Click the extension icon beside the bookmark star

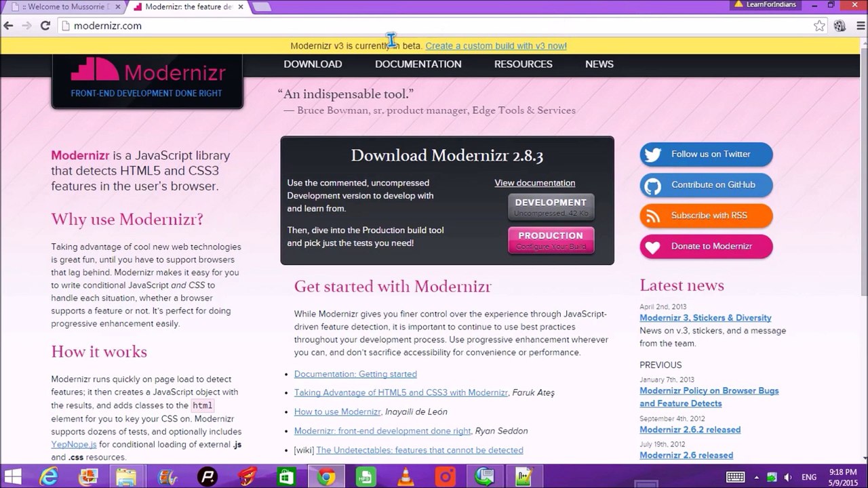tap(840, 26)
